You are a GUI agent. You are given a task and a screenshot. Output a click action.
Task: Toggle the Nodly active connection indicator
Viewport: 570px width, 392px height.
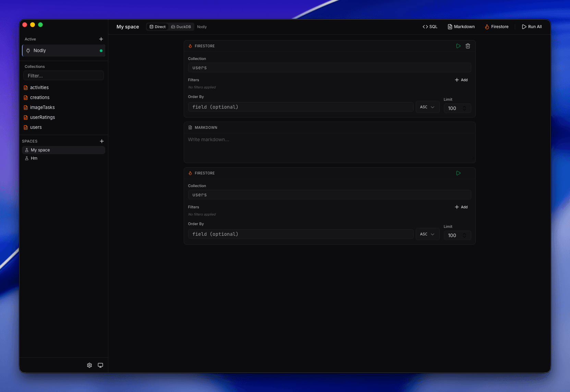101,50
